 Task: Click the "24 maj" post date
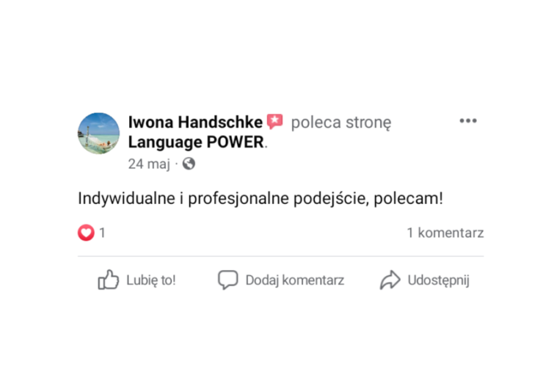[148, 164]
